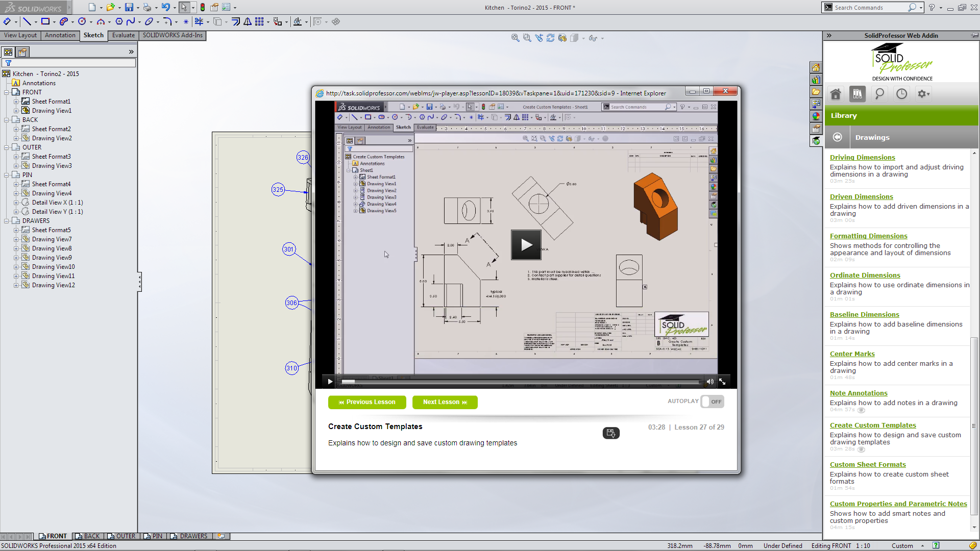Open the Ordinate Dimensions lesson link
The height and width of the screenshot is (551, 980).
(865, 275)
